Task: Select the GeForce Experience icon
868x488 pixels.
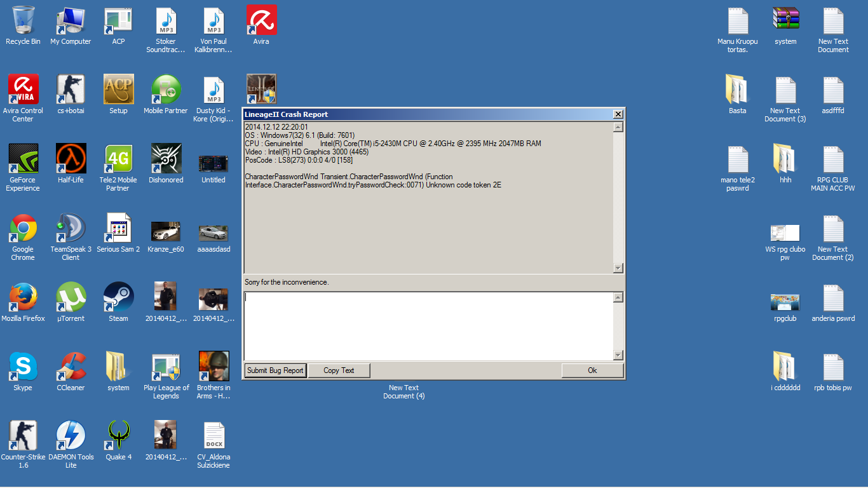Action: click(x=23, y=168)
